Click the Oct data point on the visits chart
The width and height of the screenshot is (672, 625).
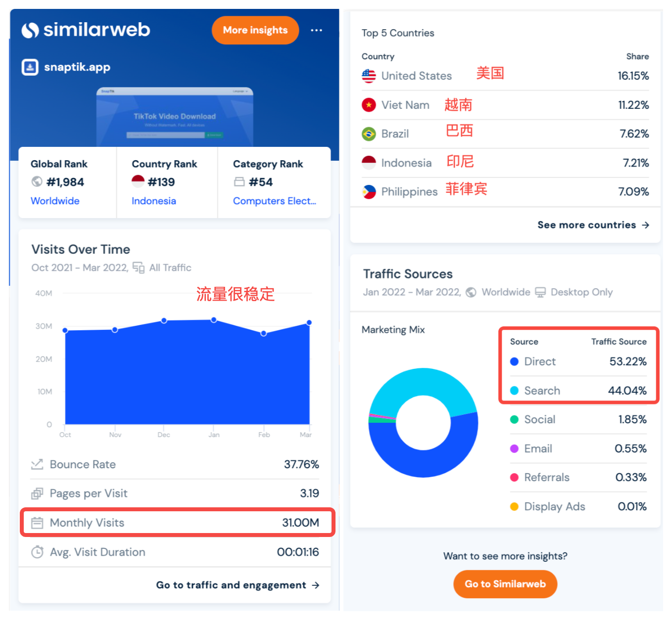pos(65,330)
